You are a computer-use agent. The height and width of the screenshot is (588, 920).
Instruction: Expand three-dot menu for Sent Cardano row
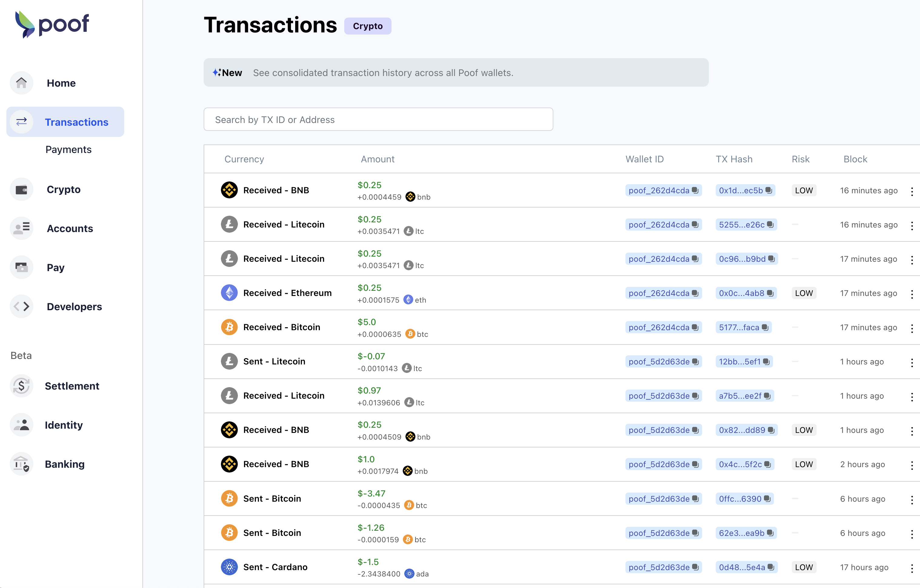click(x=912, y=568)
